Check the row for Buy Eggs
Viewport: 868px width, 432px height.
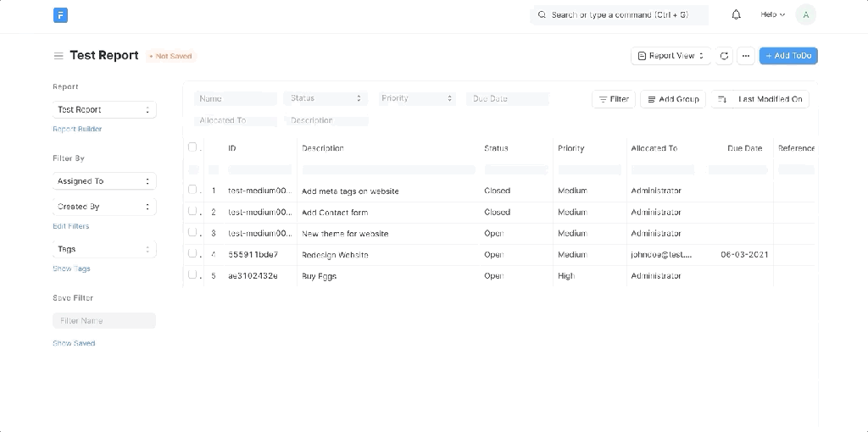(x=192, y=274)
